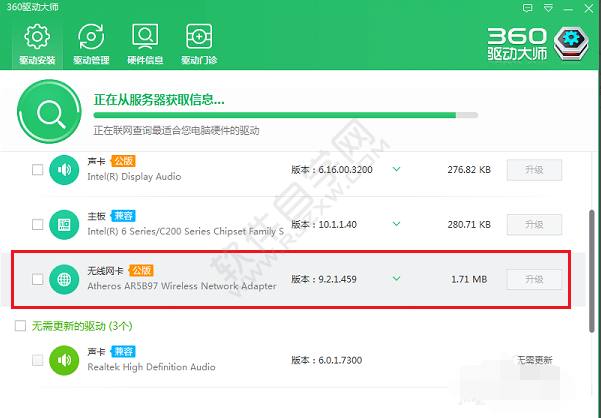The image size is (601, 418).
Task: Expand version dropdown for 9.2.1.459
Action: pos(397,279)
